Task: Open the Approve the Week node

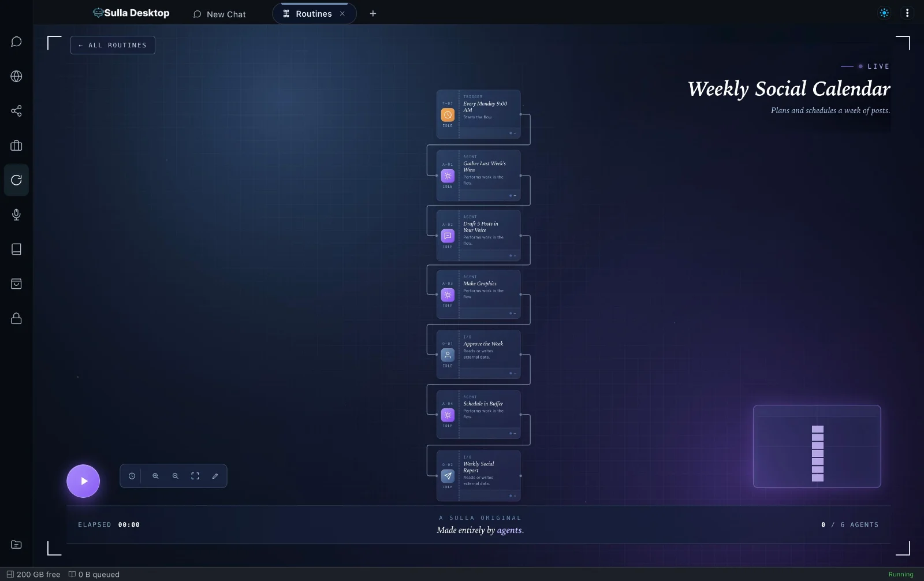Action: tap(479, 355)
